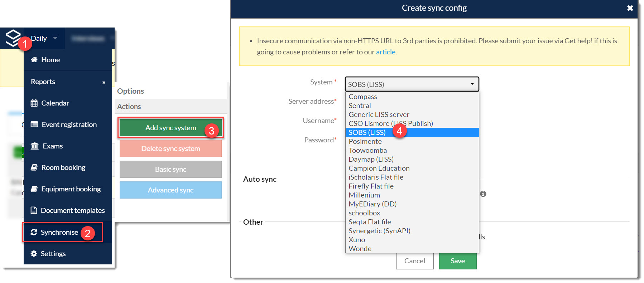Viewport: 644px width, 283px height.
Task: Click the Exams building icon
Action: click(35, 146)
